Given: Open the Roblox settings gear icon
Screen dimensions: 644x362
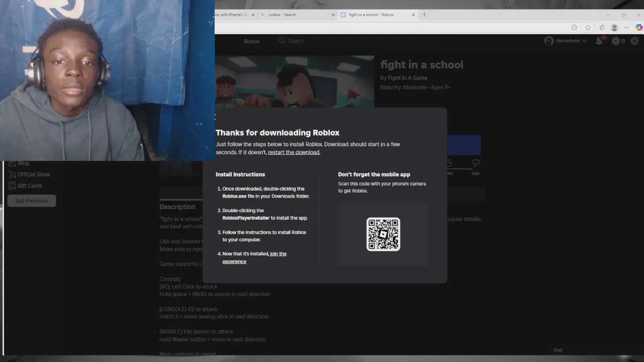Looking at the screenshot, I should (x=634, y=41).
